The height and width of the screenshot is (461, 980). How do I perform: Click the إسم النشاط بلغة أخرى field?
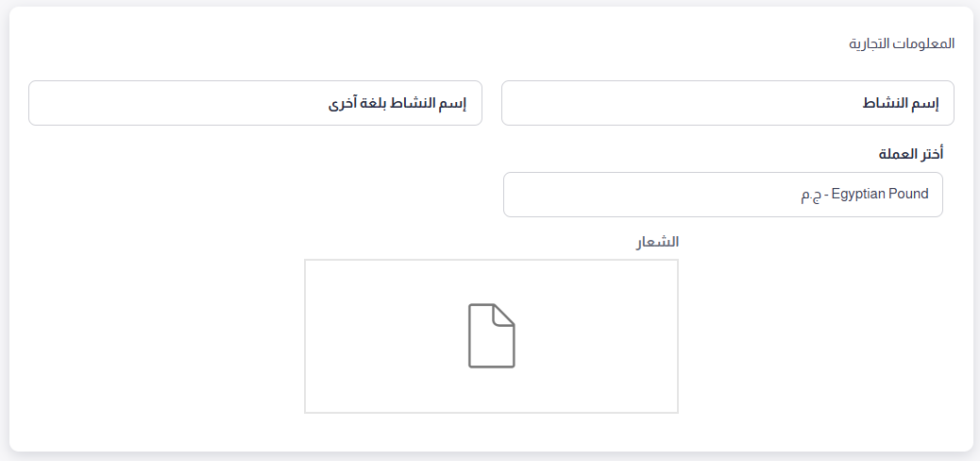coord(255,103)
